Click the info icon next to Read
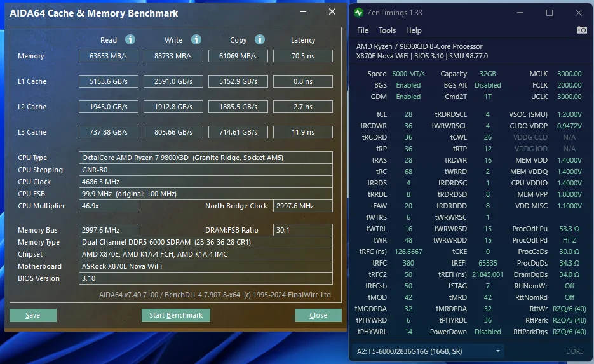 coord(130,39)
